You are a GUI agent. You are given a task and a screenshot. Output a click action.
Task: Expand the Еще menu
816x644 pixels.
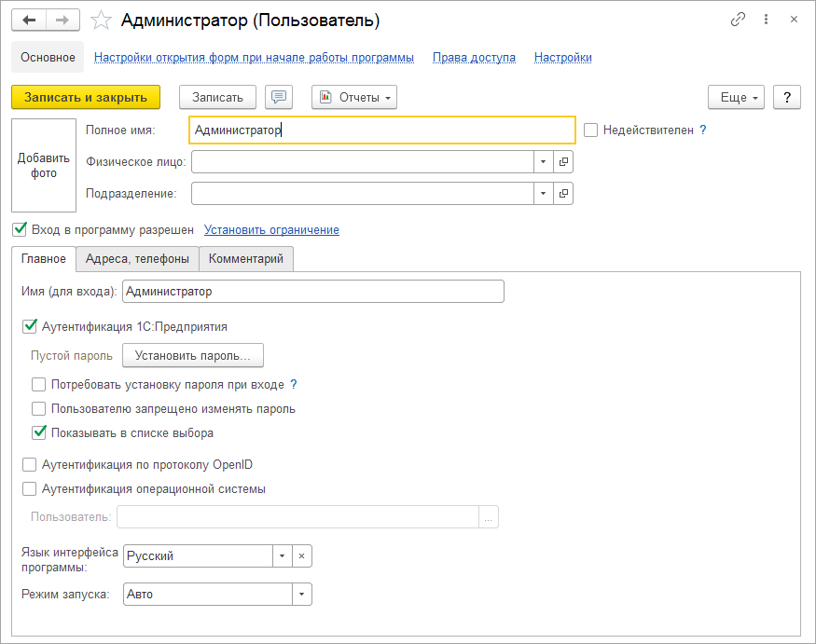[737, 97]
